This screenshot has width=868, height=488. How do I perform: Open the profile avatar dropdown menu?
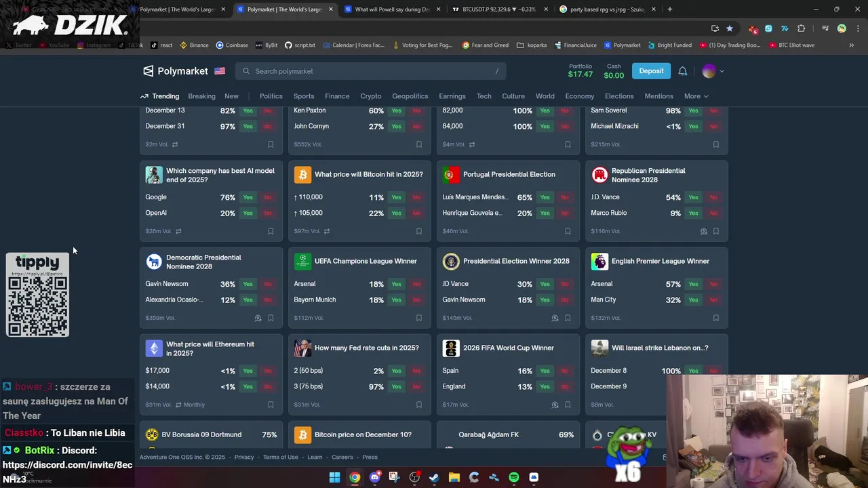click(713, 71)
